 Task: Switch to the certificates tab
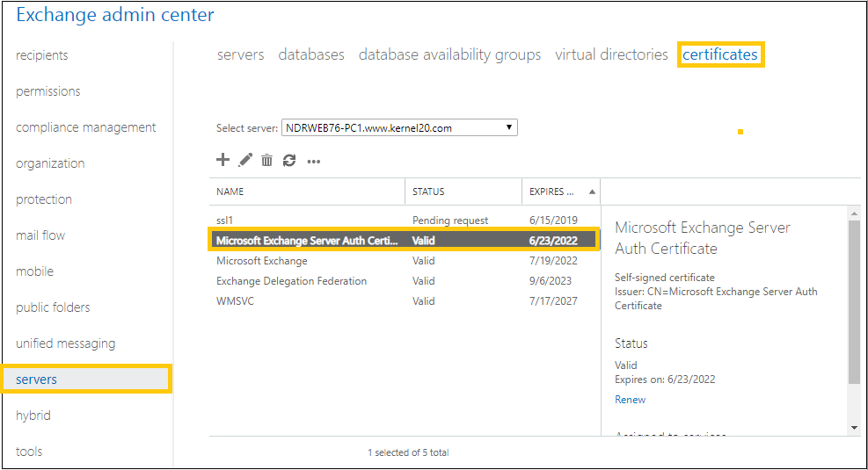click(719, 54)
